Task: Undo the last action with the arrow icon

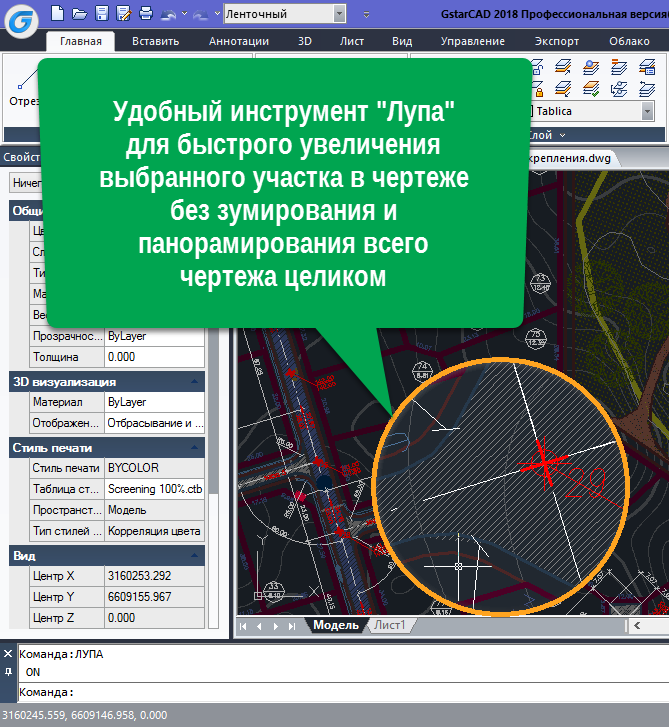Action: 168,15
